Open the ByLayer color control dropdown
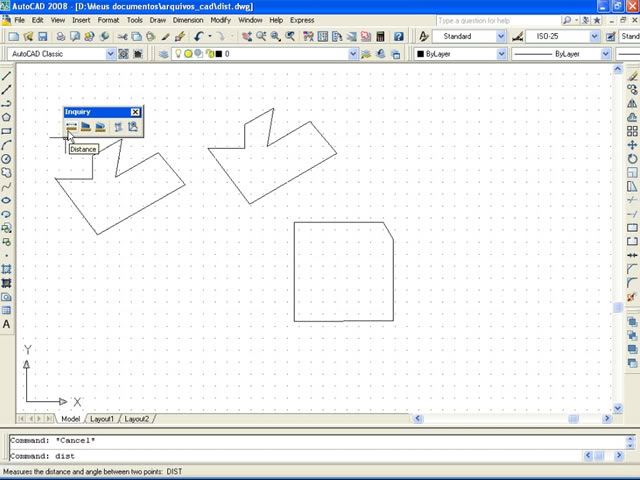The image size is (640, 480). 502,54
